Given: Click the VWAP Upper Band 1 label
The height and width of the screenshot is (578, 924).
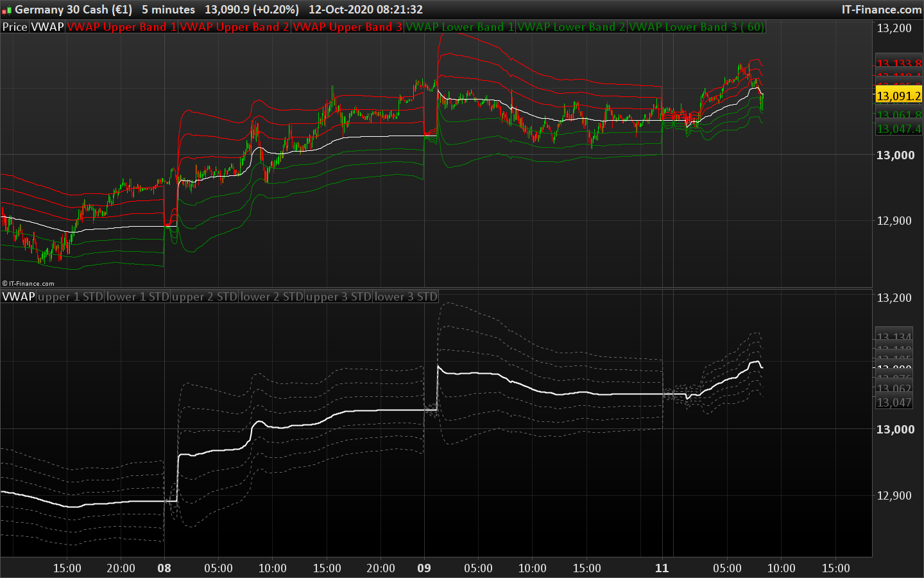Looking at the screenshot, I should pyautogui.click(x=122, y=27).
